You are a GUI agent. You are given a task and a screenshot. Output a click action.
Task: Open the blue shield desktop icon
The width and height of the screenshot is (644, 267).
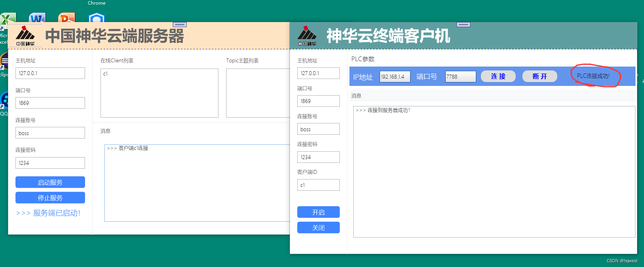(96, 18)
